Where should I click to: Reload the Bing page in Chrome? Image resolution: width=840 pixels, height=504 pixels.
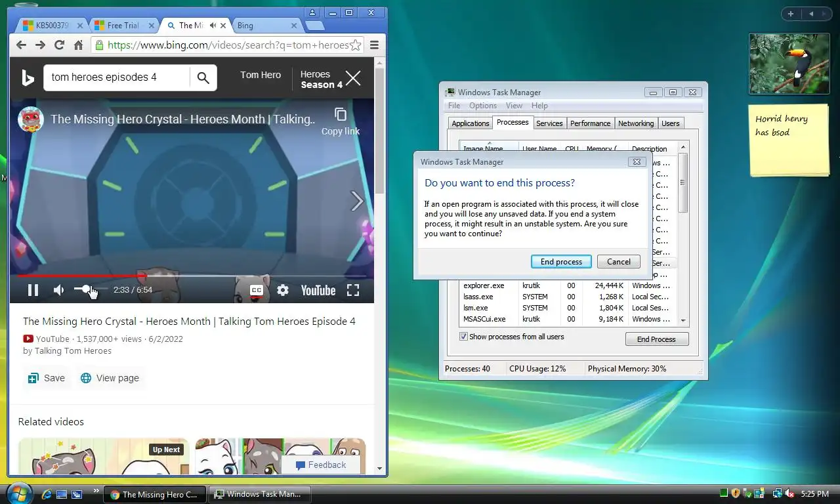click(x=59, y=45)
